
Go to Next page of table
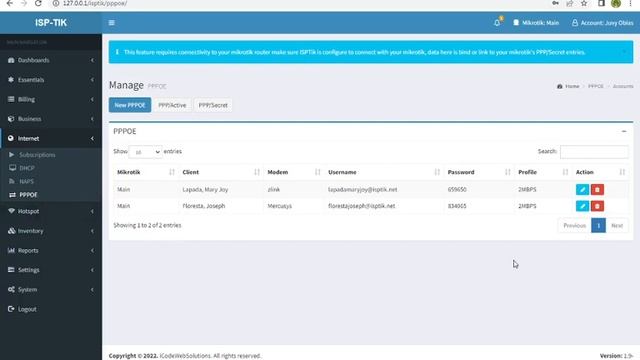[617, 225]
